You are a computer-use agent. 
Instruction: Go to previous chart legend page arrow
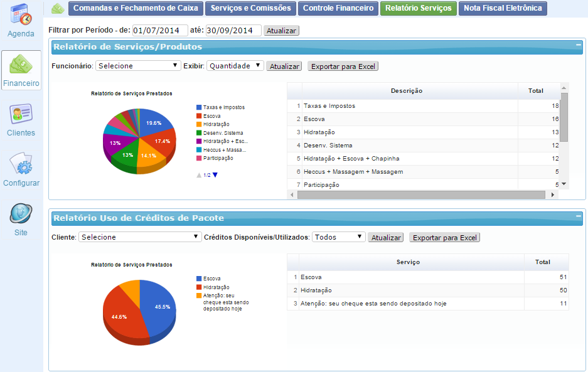click(x=200, y=175)
